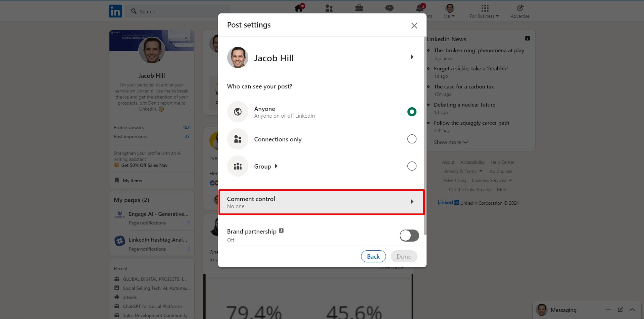Click the search magnifier icon

point(134,11)
